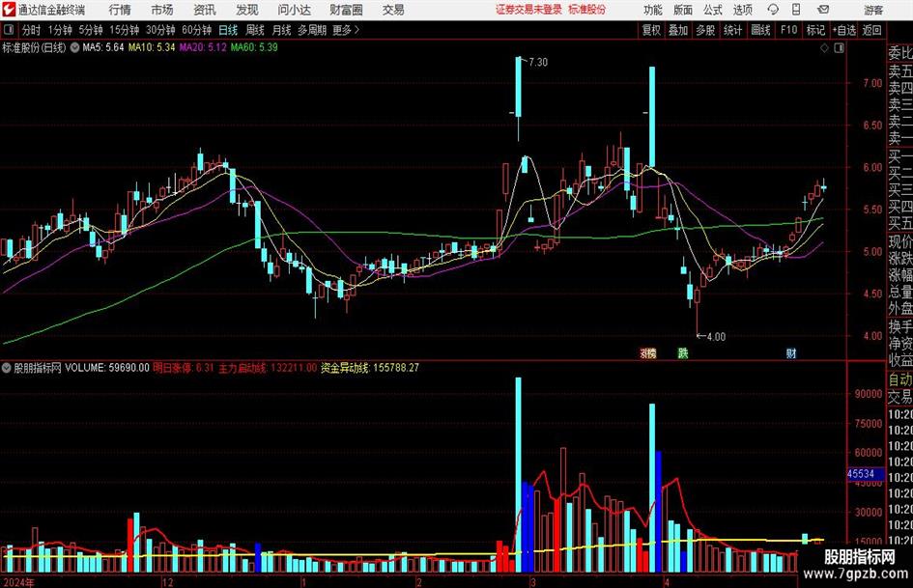Click the 标记 mark button
This screenshot has width=913, height=588.
pos(815,30)
